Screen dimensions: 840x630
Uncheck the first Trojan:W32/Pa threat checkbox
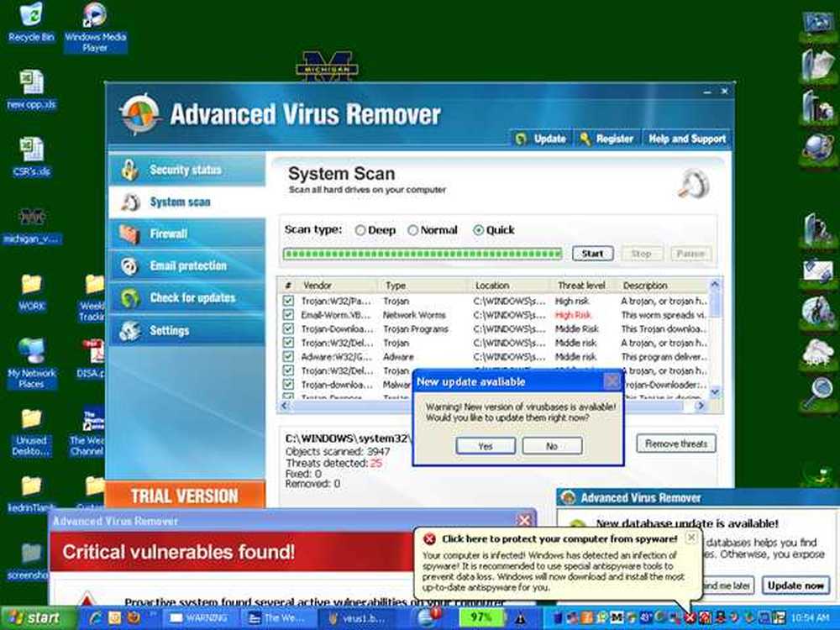pyautogui.click(x=288, y=301)
